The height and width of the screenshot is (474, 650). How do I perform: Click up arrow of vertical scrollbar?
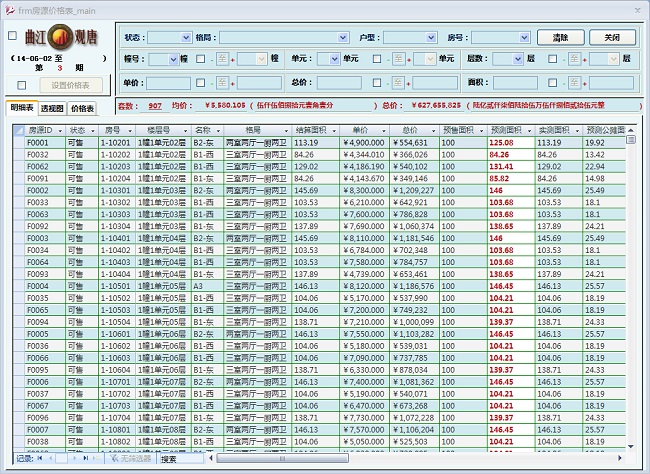click(631, 130)
